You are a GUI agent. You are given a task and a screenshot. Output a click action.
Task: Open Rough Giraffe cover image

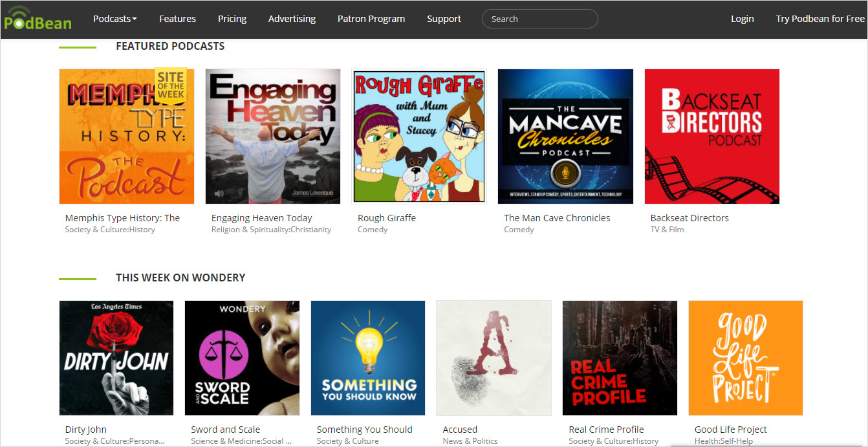click(419, 136)
